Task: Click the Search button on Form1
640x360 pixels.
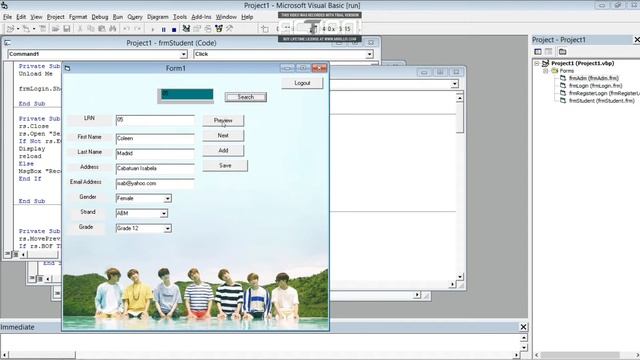Action: pyautogui.click(x=246, y=97)
